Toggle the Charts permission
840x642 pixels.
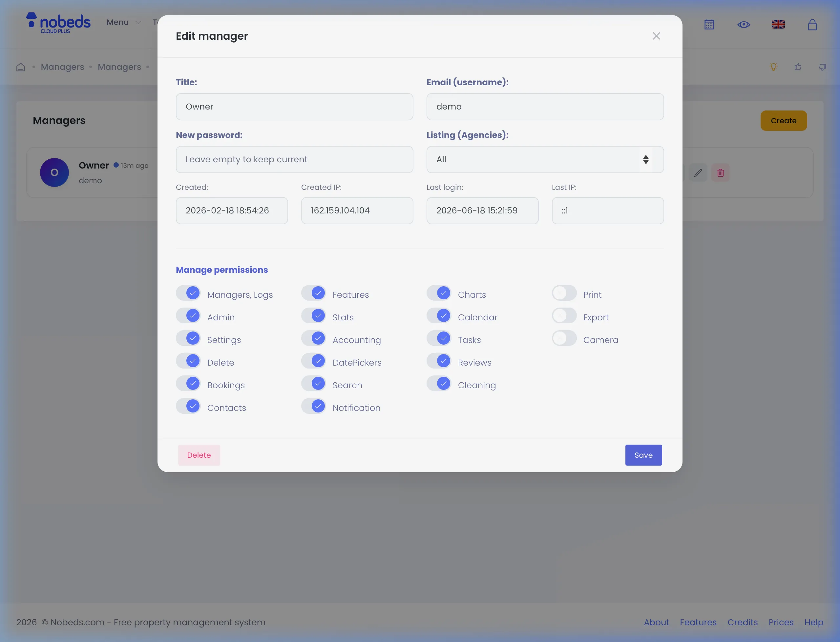tap(439, 293)
